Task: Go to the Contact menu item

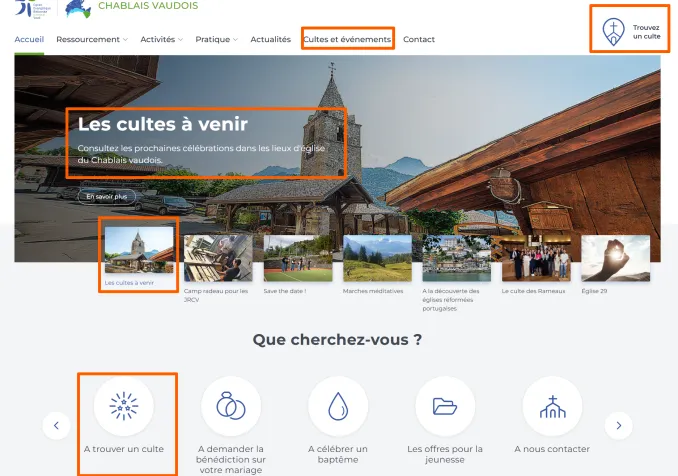Action: click(419, 40)
